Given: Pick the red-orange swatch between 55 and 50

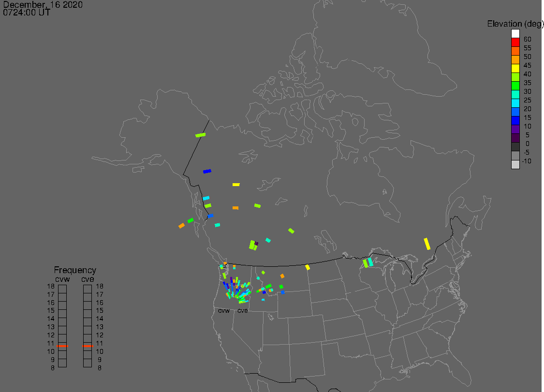Looking at the screenshot, I should tap(515, 51).
